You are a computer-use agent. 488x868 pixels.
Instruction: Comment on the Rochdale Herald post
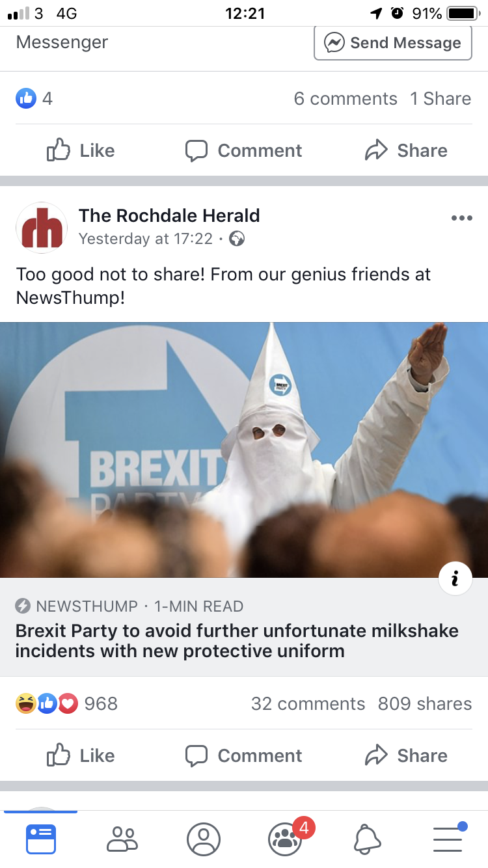click(244, 755)
